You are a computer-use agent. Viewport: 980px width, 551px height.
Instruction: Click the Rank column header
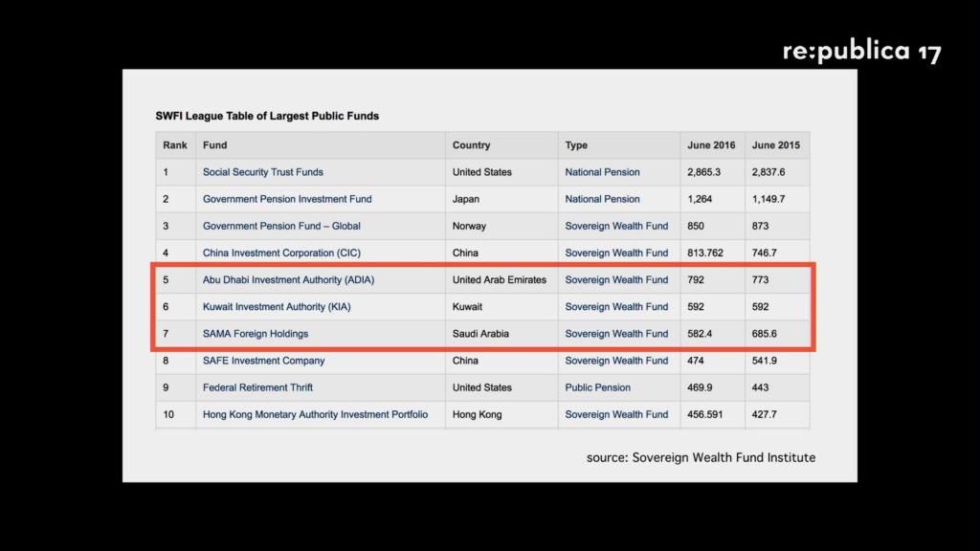[175, 145]
